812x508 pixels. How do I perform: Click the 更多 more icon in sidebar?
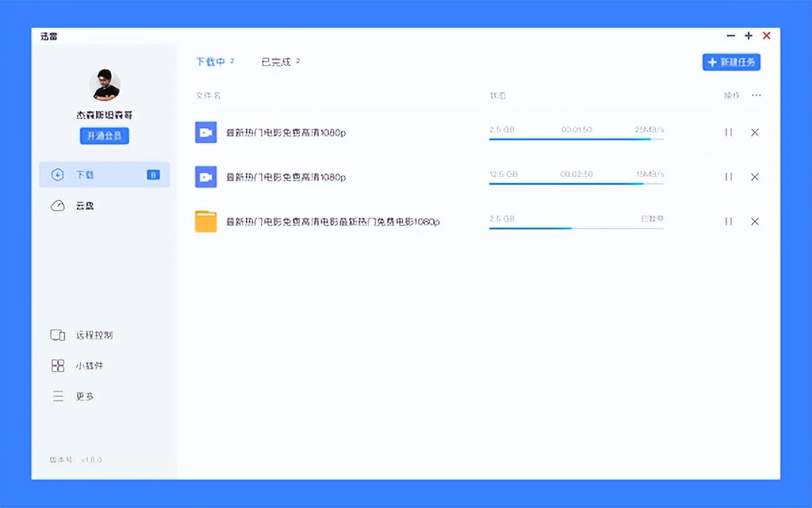click(x=58, y=396)
